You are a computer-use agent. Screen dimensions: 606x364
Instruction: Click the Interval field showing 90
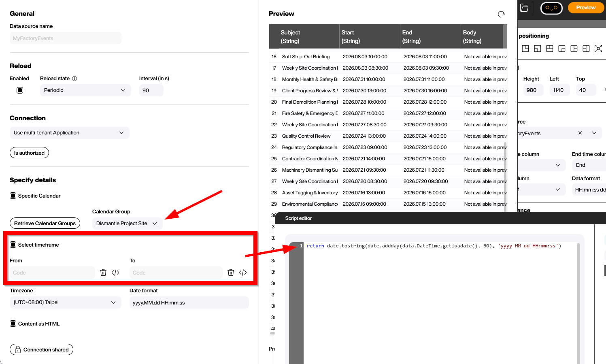(151, 90)
